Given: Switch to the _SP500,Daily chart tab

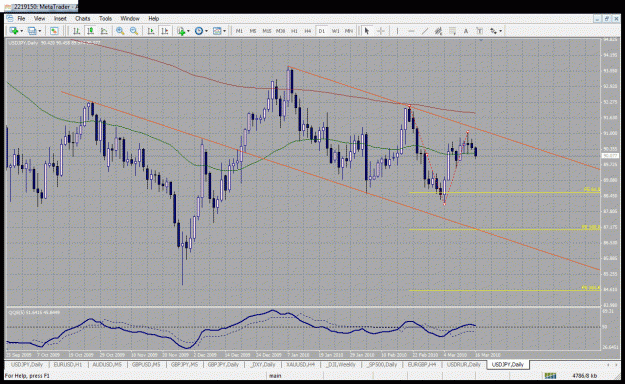Looking at the screenshot, I should pos(382,364).
